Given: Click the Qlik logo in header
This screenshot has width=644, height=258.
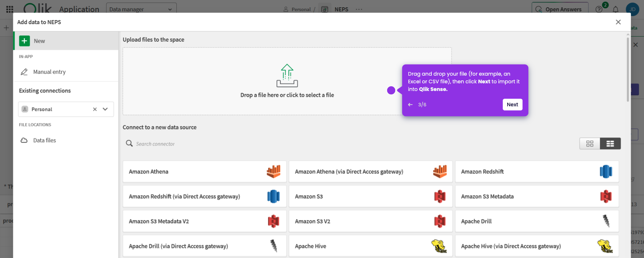Looking at the screenshot, I should tap(38, 9).
